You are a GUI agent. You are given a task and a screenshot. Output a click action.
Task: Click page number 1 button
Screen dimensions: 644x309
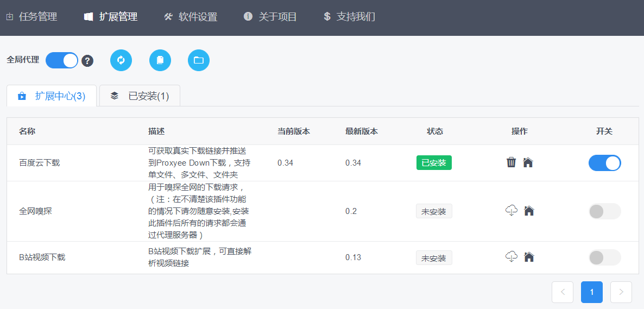[592, 292]
